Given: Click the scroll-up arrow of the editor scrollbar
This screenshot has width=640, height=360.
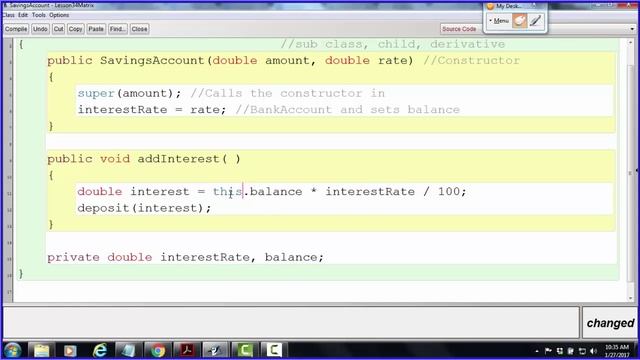Looking at the screenshot, I should point(631,42).
